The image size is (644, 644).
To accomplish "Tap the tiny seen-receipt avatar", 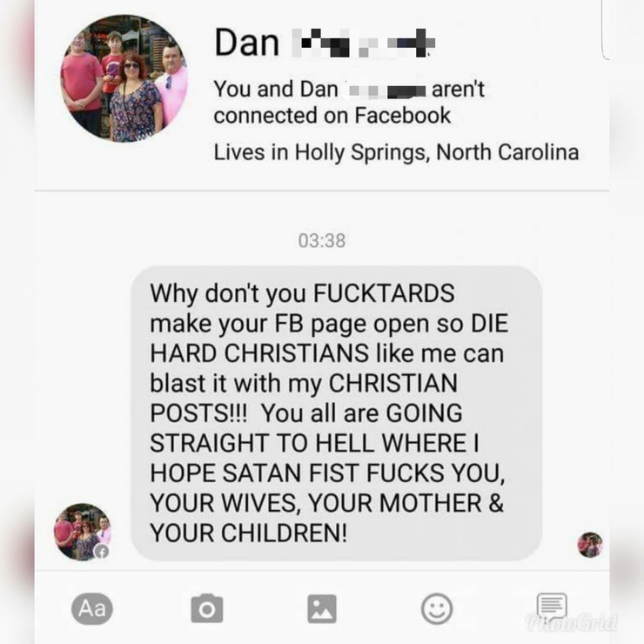I will tap(590, 545).
